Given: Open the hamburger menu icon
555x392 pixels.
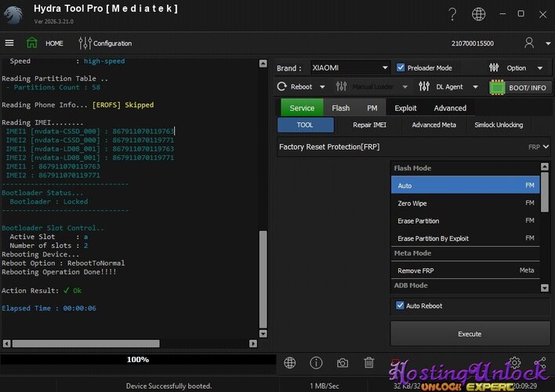Looking at the screenshot, I should pos(9,43).
